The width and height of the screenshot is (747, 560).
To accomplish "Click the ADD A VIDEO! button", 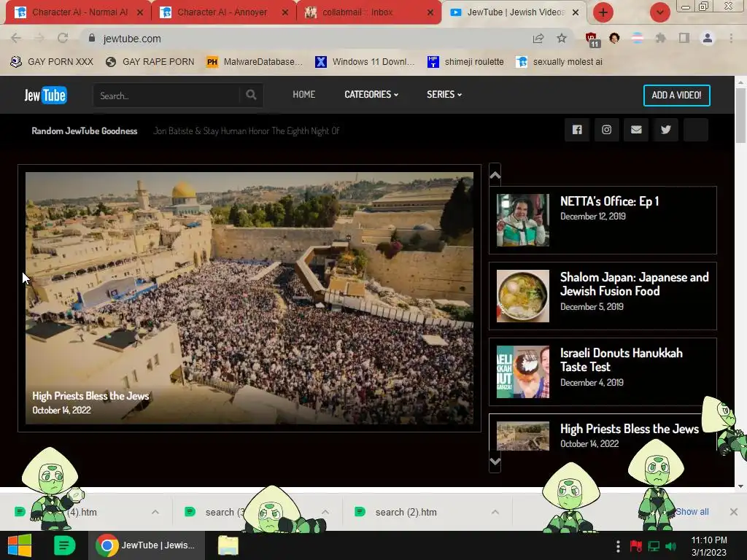I will [x=676, y=96].
